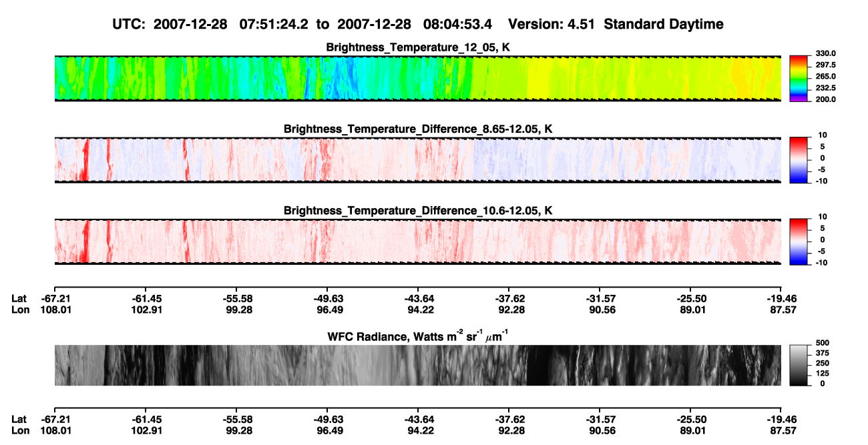Click the 125 label on grayscale colorbar

[x=823, y=374]
